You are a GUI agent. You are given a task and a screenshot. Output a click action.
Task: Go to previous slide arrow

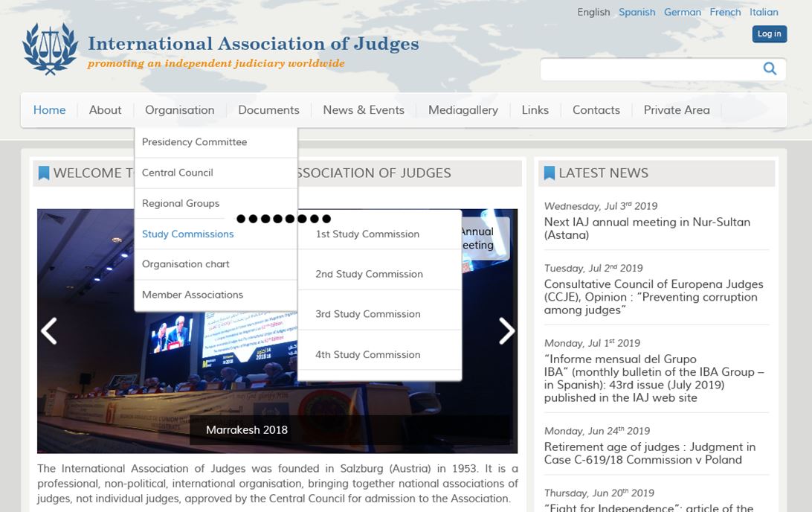(x=49, y=330)
